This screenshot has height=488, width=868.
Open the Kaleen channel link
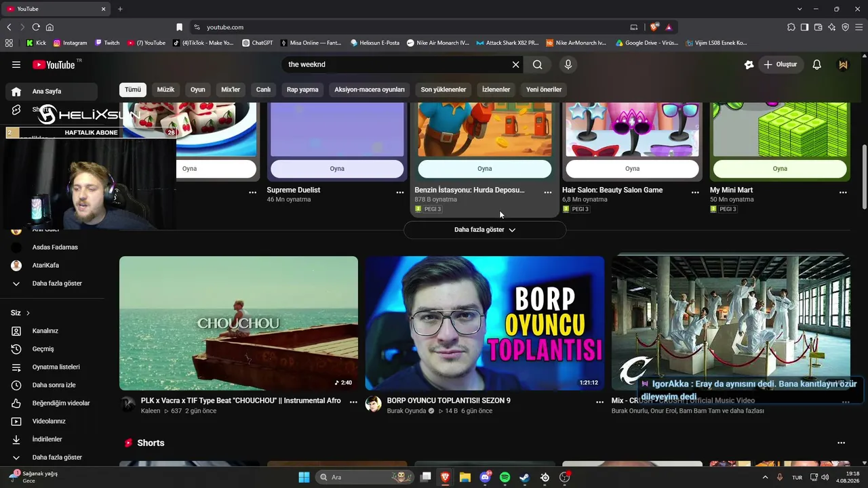[151, 411]
